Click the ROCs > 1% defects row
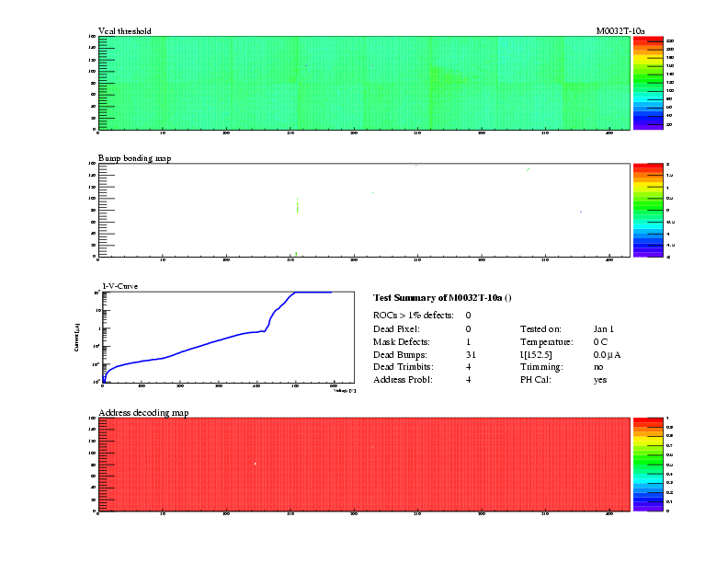Viewport: 728px width, 563px height. [413, 315]
